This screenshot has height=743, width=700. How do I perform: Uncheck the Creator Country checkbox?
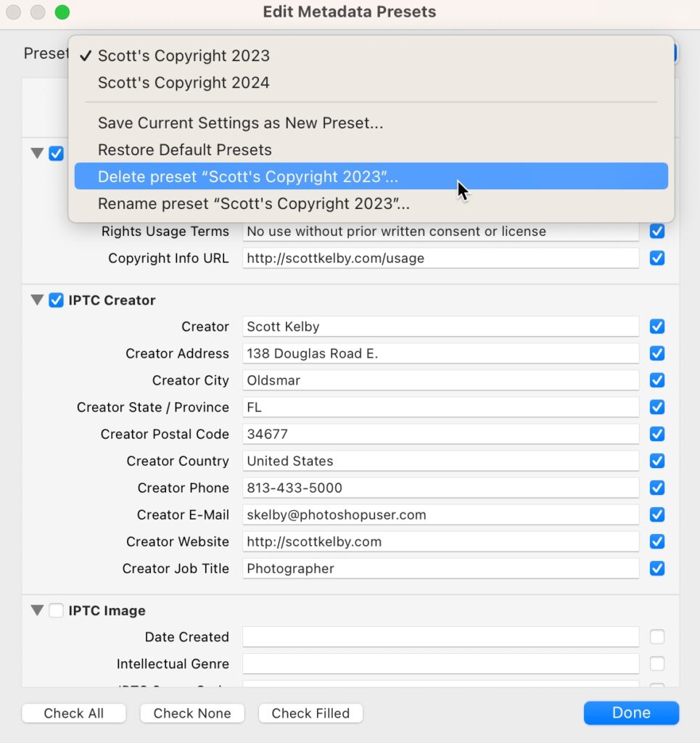pos(657,461)
